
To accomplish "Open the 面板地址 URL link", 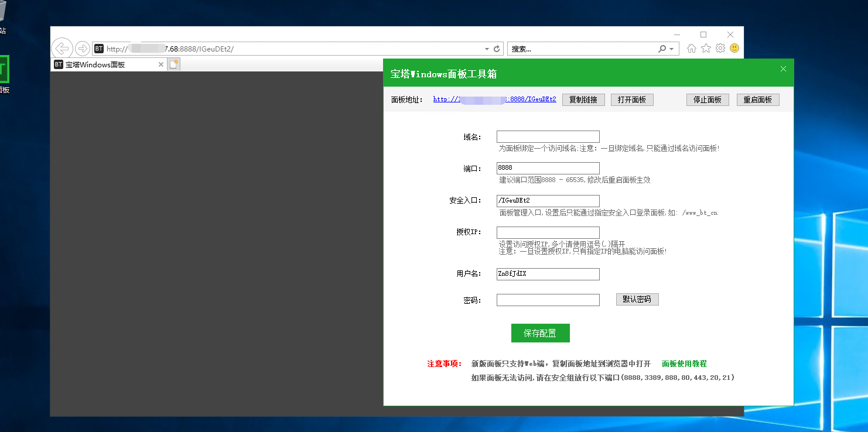I will coord(495,100).
